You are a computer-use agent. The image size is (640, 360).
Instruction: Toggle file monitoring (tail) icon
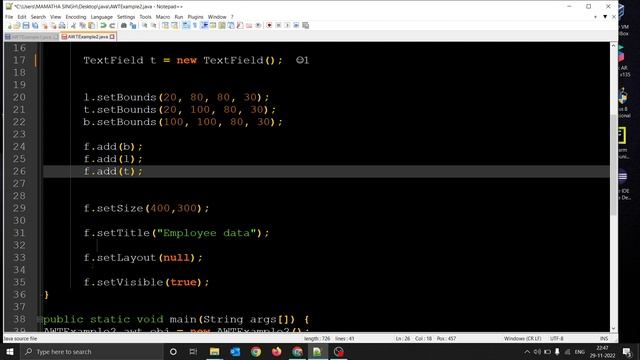tap(258, 25)
